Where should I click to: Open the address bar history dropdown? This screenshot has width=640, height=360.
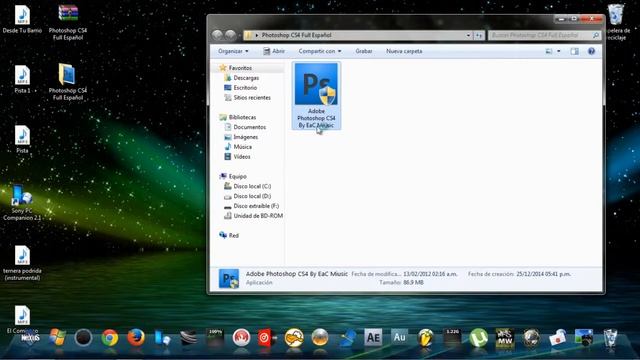coord(468,35)
